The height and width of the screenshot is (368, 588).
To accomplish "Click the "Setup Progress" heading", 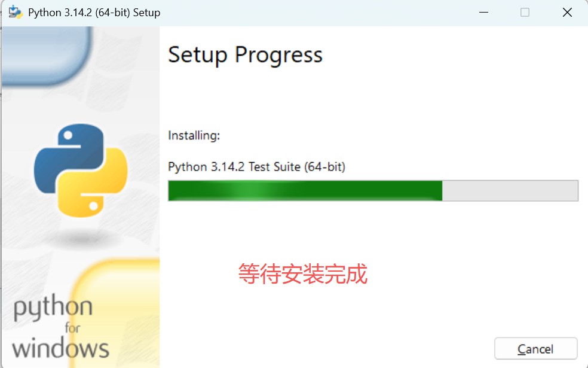I will point(245,55).
